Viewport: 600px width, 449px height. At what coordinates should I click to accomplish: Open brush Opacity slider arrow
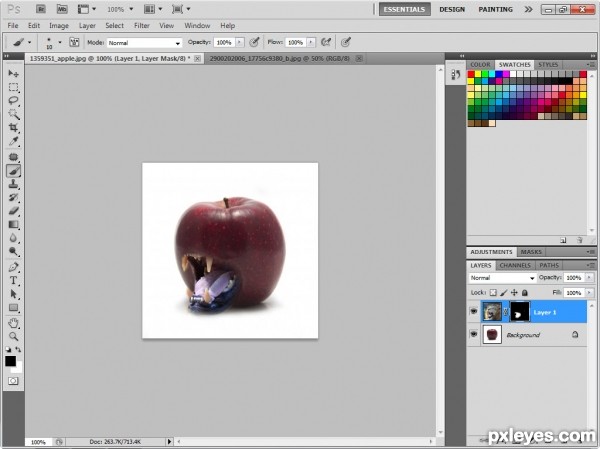click(x=240, y=42)
